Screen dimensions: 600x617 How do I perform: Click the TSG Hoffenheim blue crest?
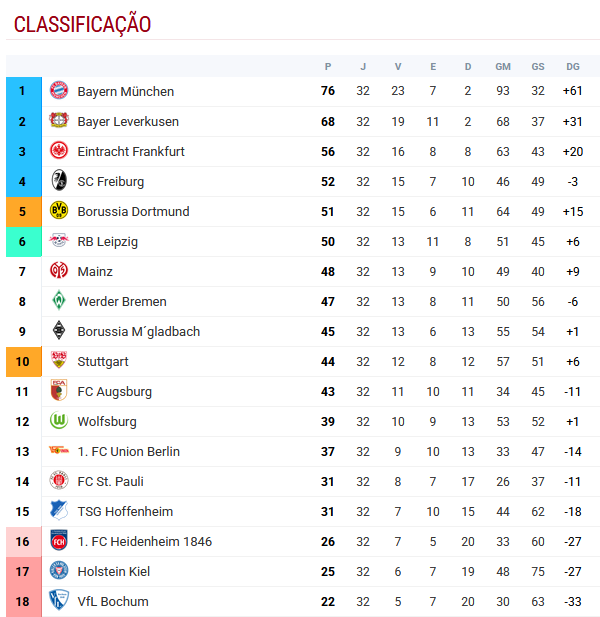pos(59,510)
